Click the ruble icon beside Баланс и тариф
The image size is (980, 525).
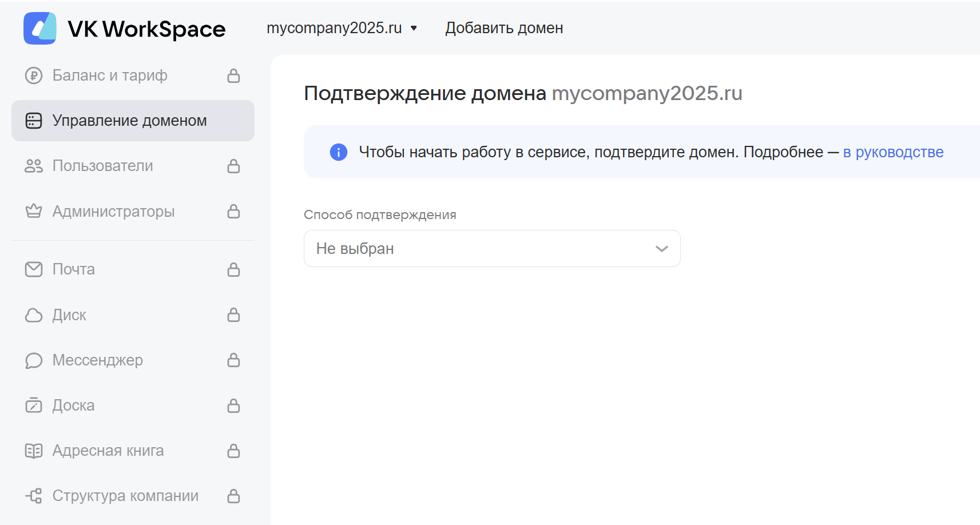pos(34,75)
